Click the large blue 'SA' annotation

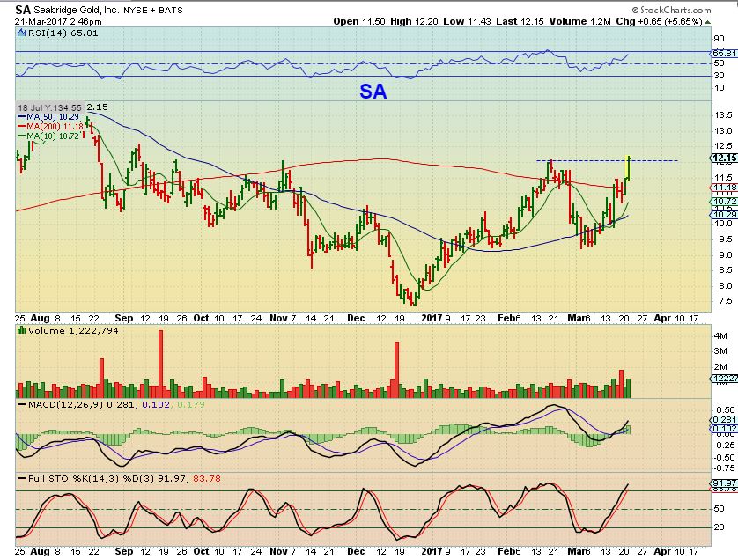(373, 92)
